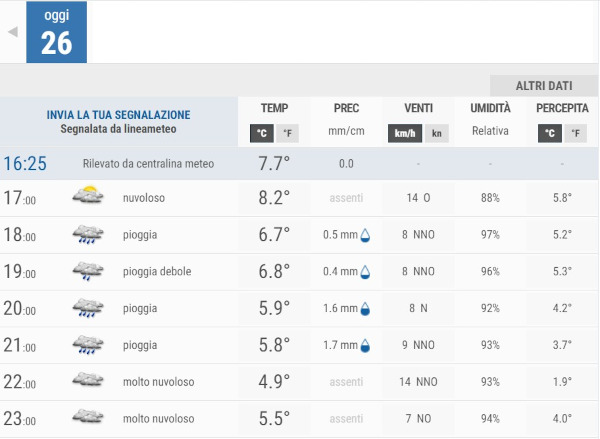Select the oggi 26 day tab
Image resolution: width=600 pixels, height=439 pixels.
click(x=56, y=32)
